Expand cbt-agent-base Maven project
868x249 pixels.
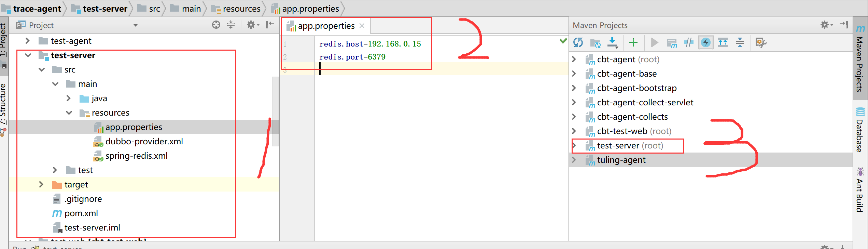coord(574,74)
